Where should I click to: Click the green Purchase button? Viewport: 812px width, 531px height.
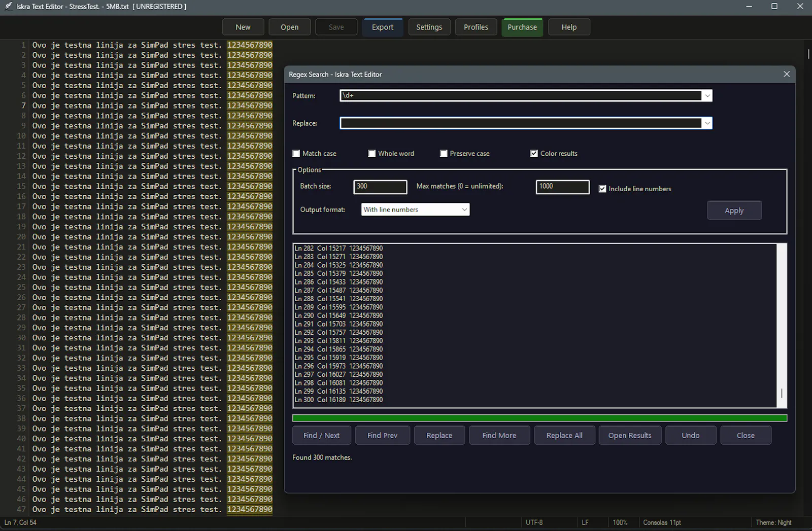(x=522, y=27)
